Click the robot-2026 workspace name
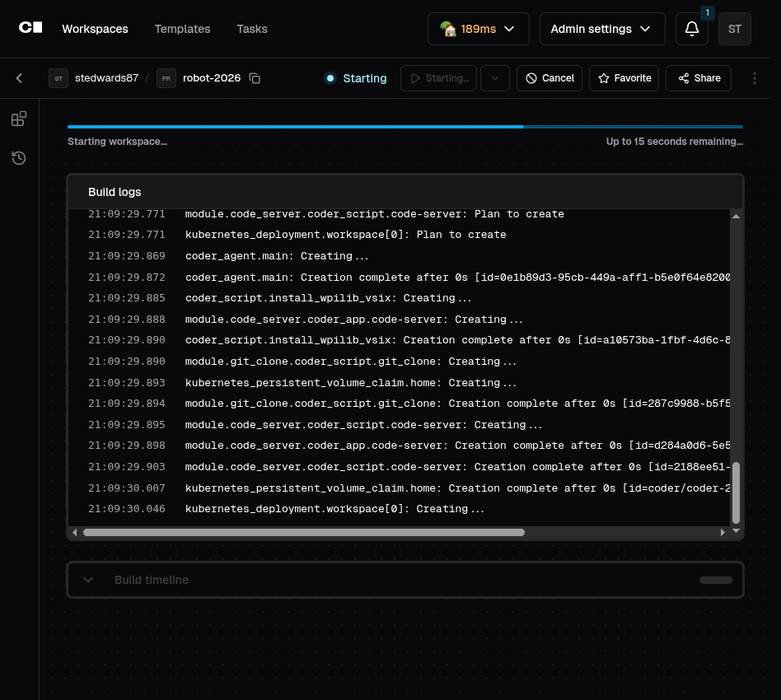Image resolution: width=781 pixels, height=700 pixels. pyautogui.click(x=212, y=78)
